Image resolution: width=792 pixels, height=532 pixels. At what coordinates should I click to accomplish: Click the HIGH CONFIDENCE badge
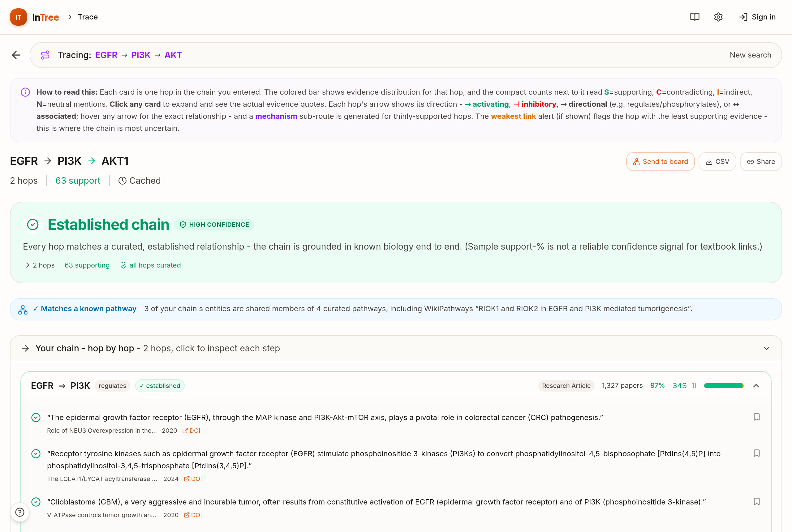click(x=214, y=225)
